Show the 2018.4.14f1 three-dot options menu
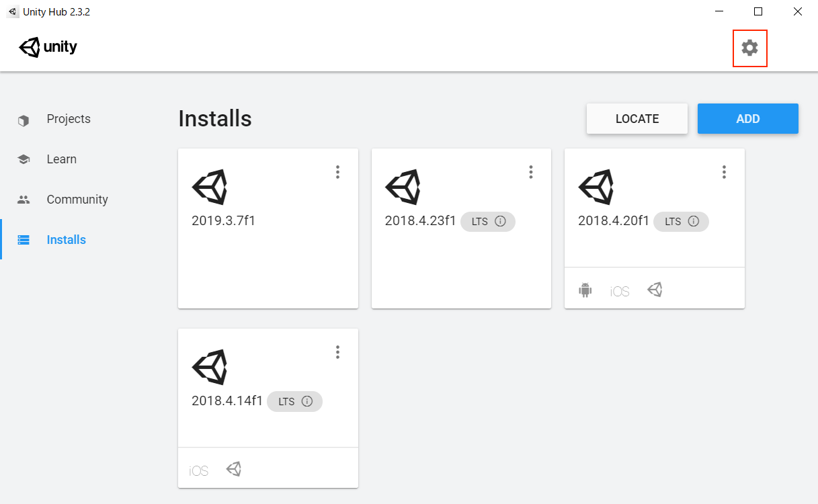This screenshot has height=504, width=818. coord(337,352)
